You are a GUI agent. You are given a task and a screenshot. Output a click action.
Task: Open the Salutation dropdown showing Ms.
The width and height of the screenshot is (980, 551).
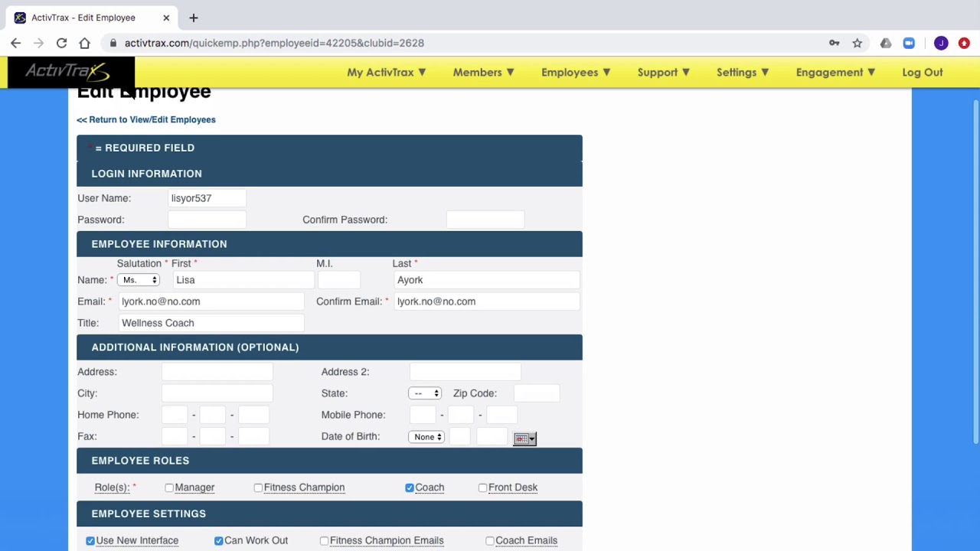(139, 280)
